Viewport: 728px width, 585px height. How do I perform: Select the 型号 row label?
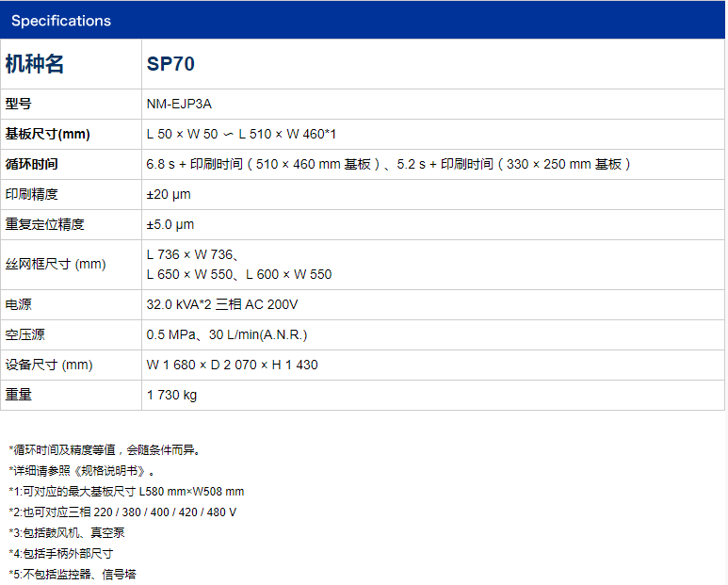coord(19,104)
